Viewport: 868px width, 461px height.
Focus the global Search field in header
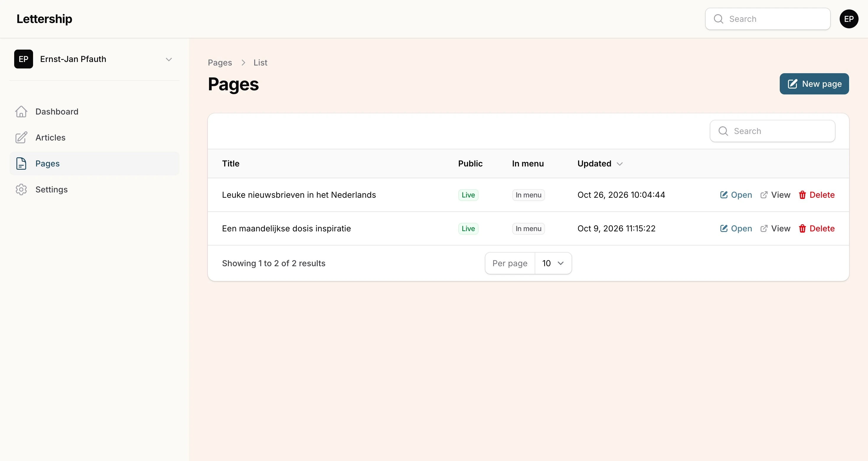pyautogui.click(x=768, y=19)
